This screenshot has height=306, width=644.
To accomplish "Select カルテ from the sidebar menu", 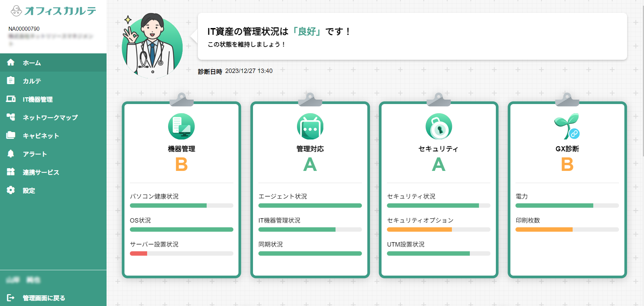I will tap(32, 81).
